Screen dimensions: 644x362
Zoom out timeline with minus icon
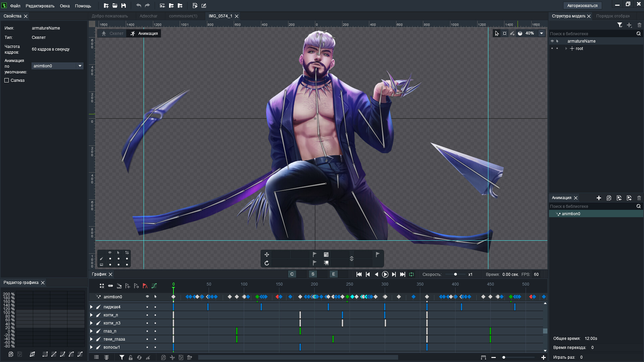point(493,358)
